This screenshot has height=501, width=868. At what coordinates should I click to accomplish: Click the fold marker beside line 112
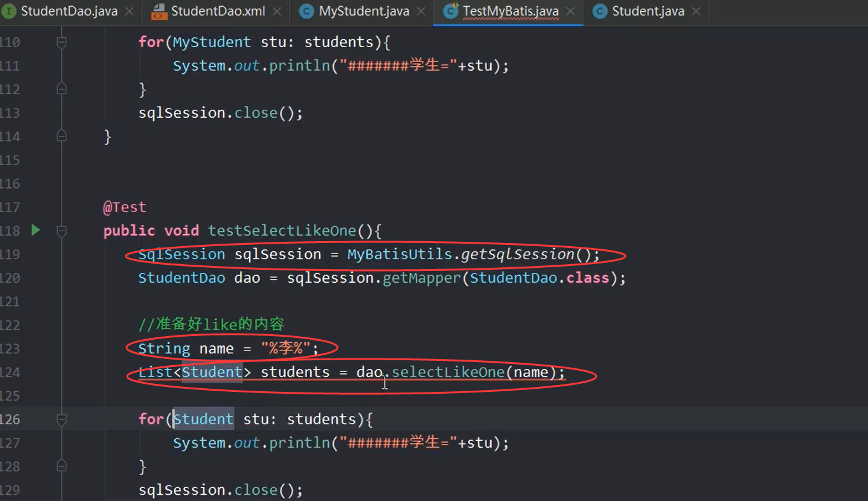[61, 89]
